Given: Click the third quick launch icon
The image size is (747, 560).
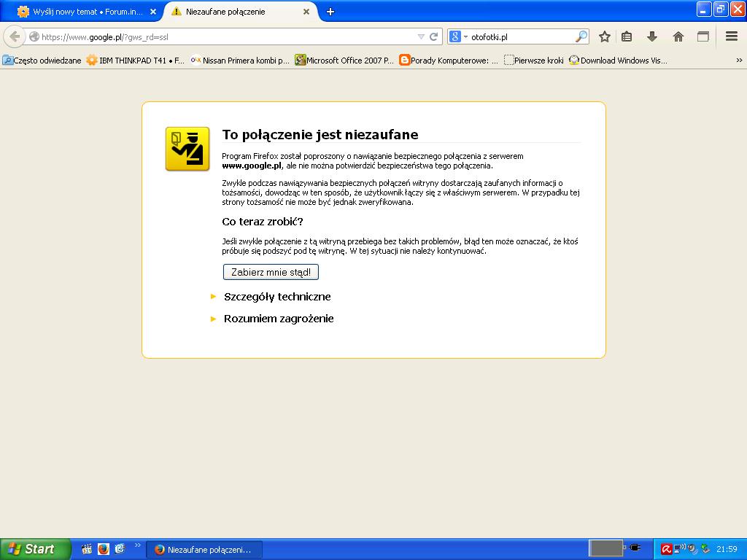Looking at the screenshot, I should [x=120, y=549].
